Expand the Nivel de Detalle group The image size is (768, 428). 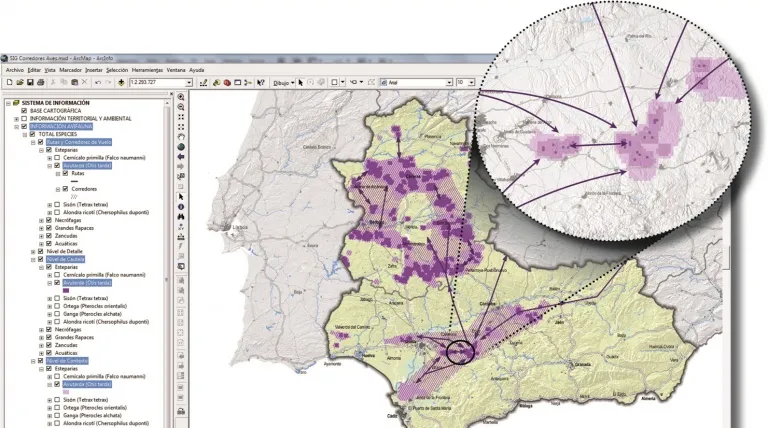[x=33, y=252]
